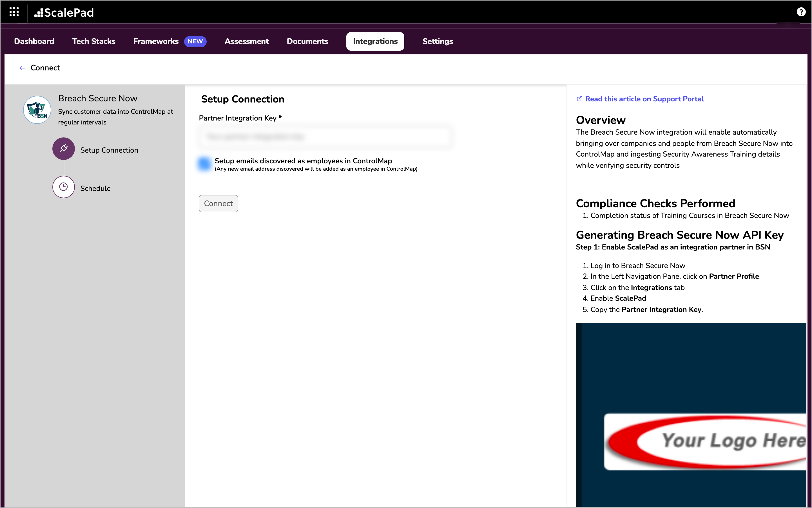Open the Settings tab
The height and width of the screenshot is (508, 812).
tap(438, 41)
